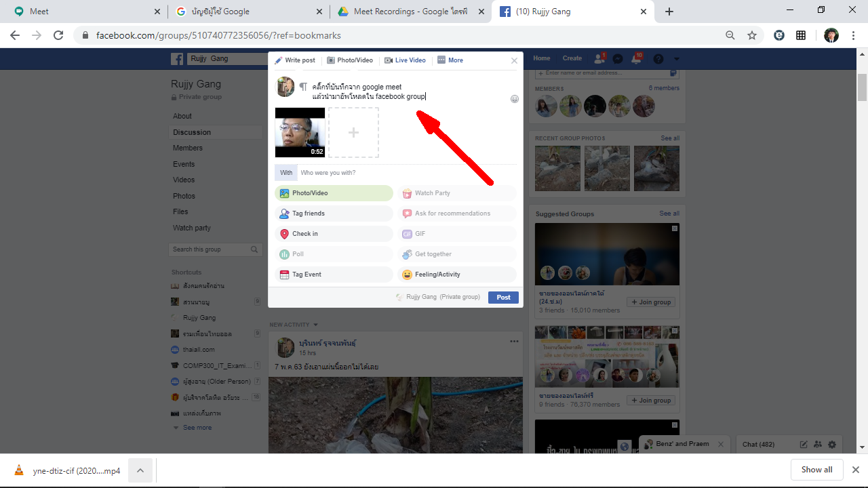Click the Chrome zoom magnifier icon
The height and width of the screenshot is (488, 868).
[x=730, y=35]
